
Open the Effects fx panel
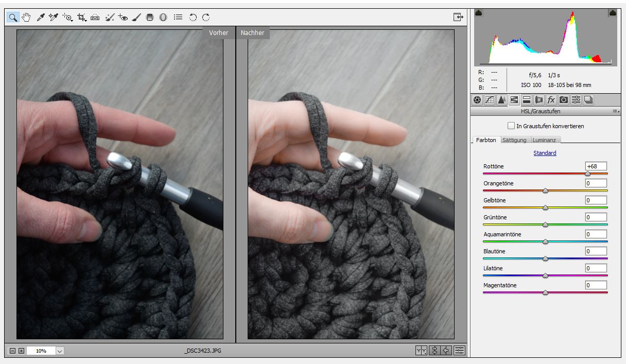click(x=551, y=100)
